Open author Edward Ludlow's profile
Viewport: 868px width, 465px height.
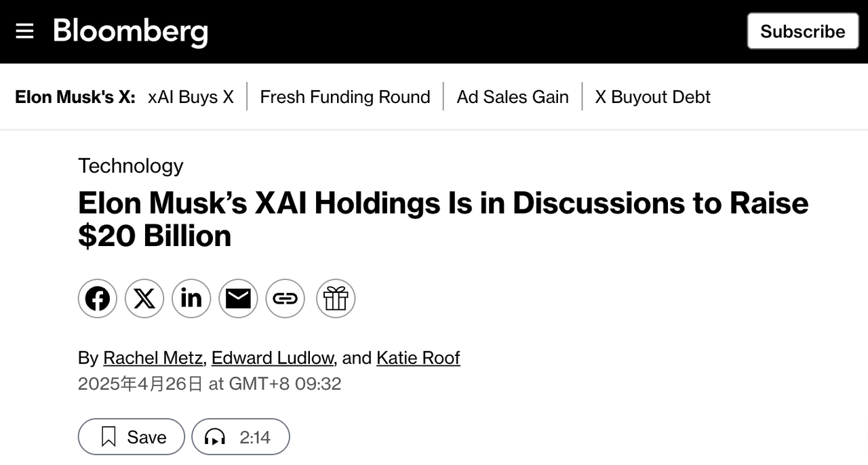(273, 358)
